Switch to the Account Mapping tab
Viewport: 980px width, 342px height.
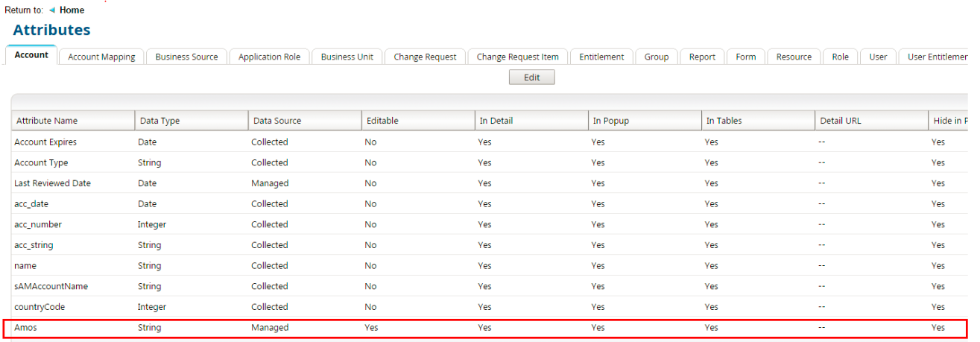pos(101,57)
